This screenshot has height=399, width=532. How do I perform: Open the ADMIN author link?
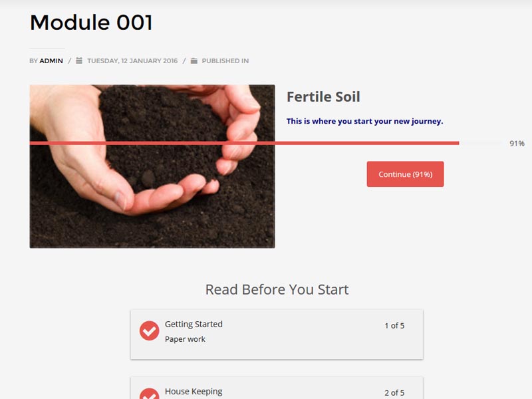pyautogui.click(x=51, y=61)
